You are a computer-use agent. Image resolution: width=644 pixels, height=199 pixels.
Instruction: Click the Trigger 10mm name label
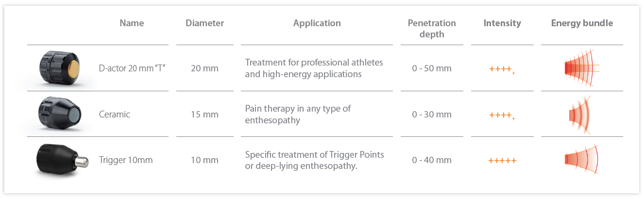tap(125, 160)
